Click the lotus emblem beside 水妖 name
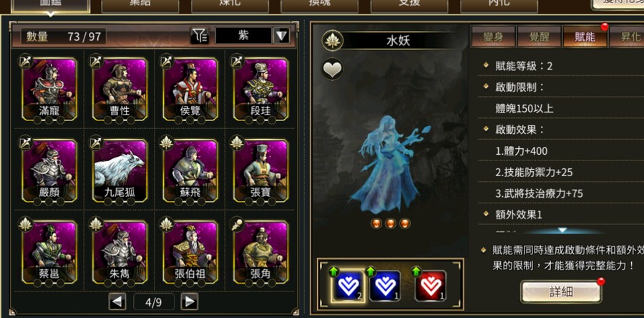The width and height of the screenshot is (644, 318). click(x=332, y=41)
